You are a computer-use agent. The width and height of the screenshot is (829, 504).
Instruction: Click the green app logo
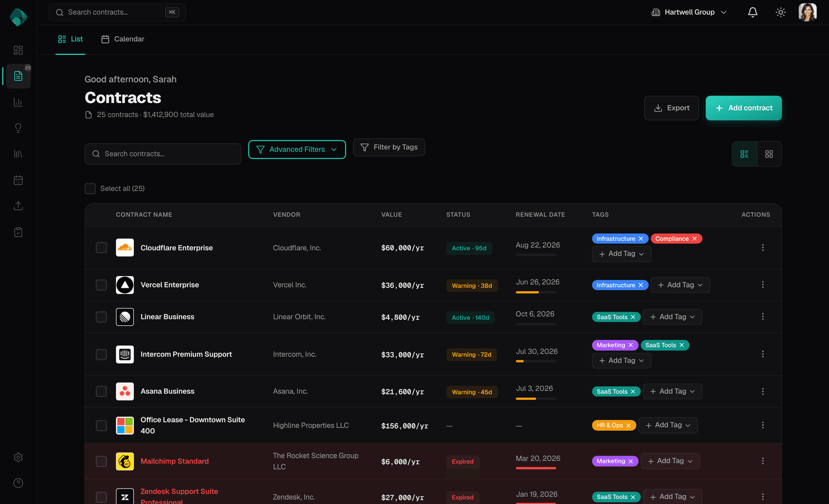coord(18,17)
